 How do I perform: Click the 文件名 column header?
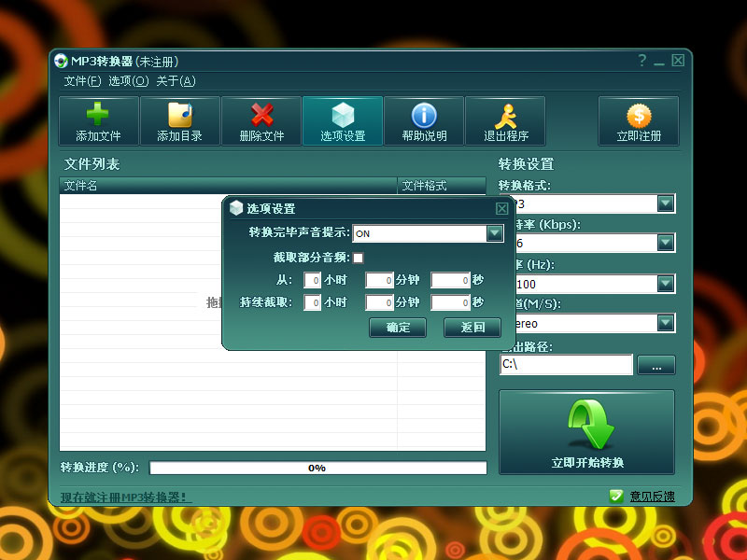(228, 185)
